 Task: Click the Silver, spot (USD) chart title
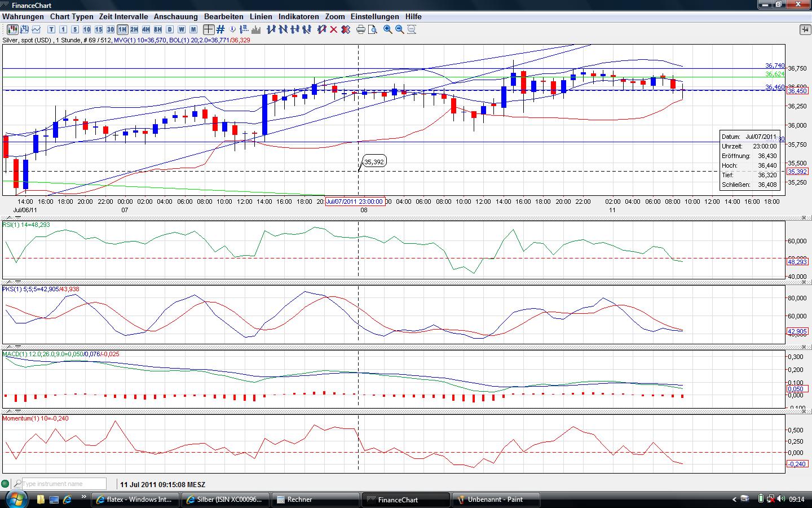click(27, 40)
